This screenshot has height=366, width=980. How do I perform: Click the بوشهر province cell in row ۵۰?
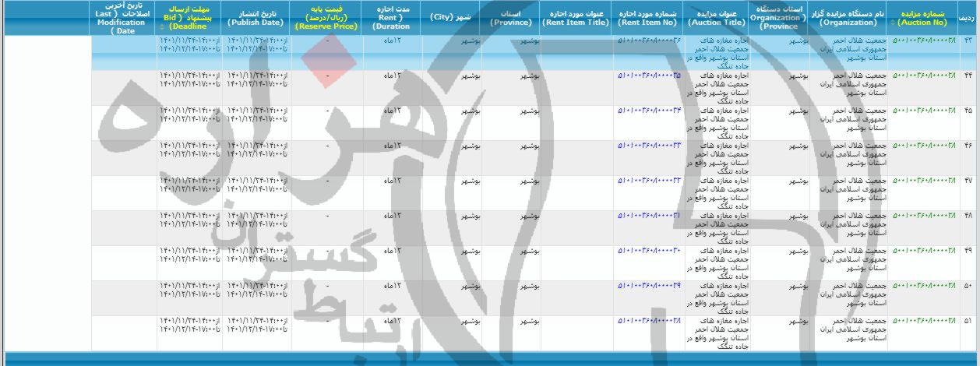[x=510, y=298]
